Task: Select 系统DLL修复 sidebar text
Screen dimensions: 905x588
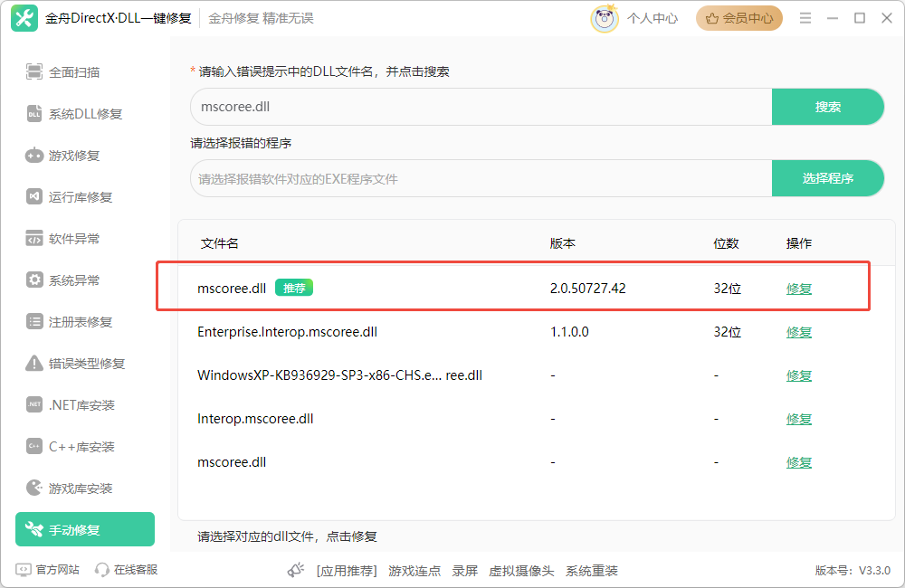Action: tap(85, 114)
